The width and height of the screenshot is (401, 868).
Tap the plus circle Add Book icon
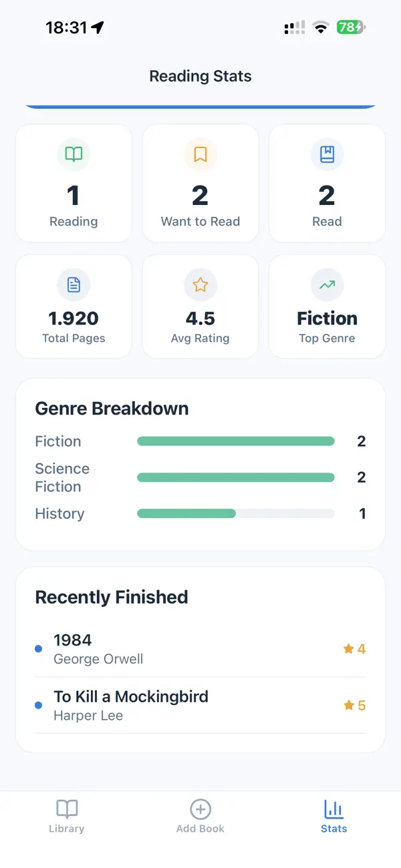point(200,809)
